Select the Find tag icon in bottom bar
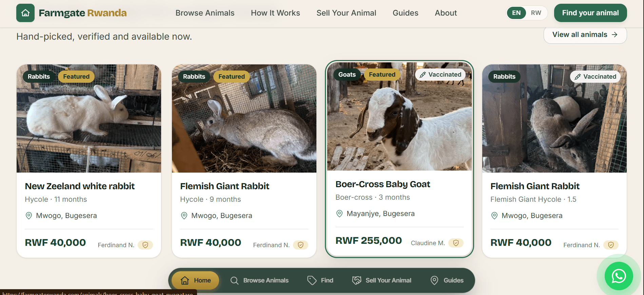This screenshot has width=644, height=295. coord(312,280)
